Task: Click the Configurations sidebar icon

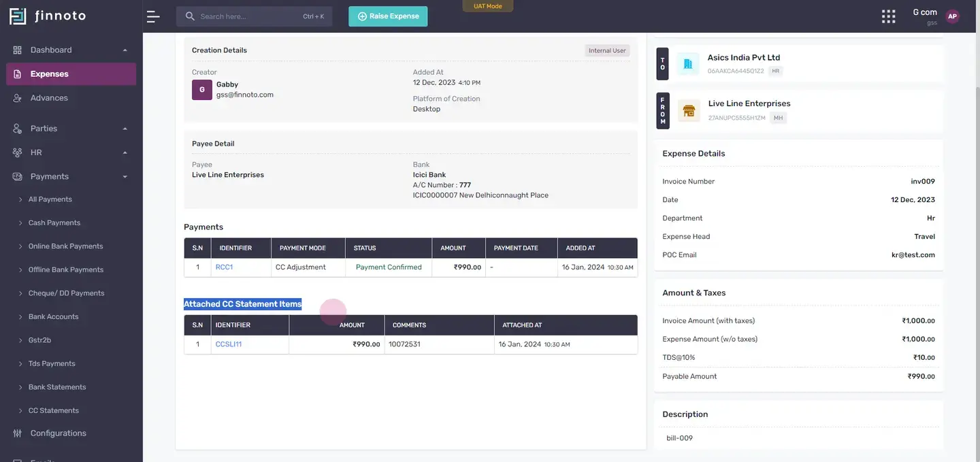Action: click(18, 433)
